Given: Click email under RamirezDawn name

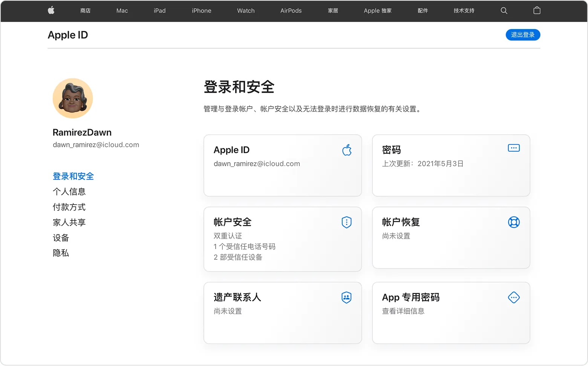Looking at the screenshot, I should coord(96,145).
